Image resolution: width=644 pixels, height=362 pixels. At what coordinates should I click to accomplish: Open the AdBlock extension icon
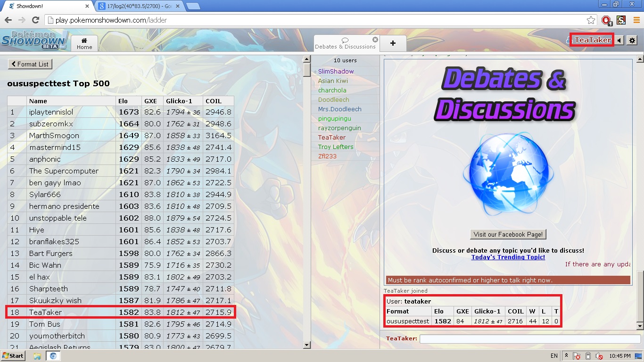[606, 20]
